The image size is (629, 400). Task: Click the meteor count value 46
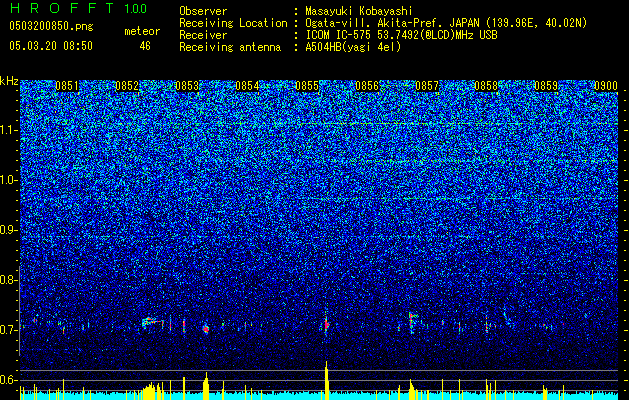[x=145, y=46]
